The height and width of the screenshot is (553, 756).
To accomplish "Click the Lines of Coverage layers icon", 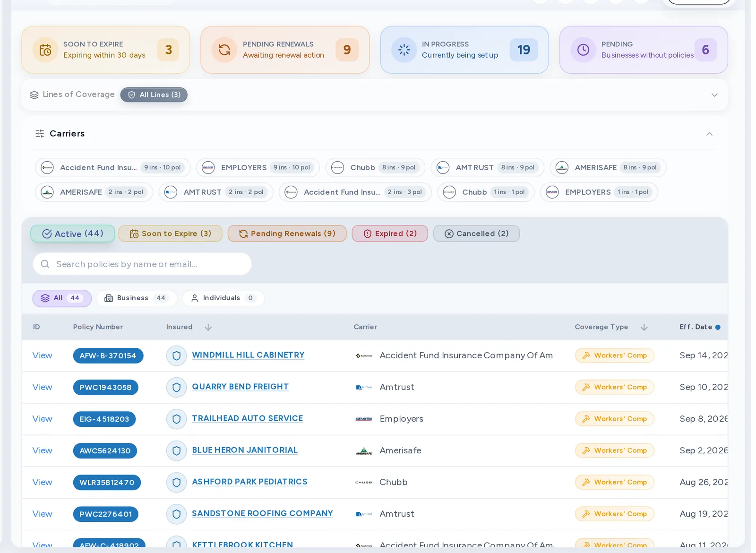I will click(x=34, y=95).
